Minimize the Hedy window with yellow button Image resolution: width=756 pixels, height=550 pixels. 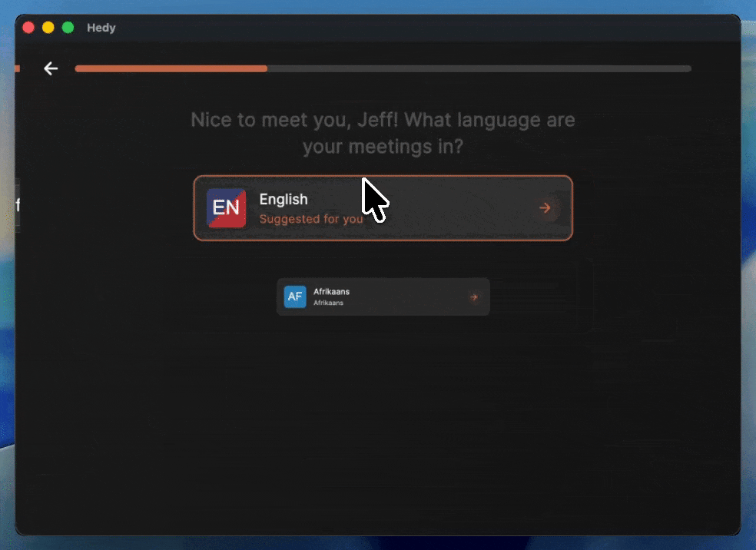pyautogui.click(x=48, y=28)
